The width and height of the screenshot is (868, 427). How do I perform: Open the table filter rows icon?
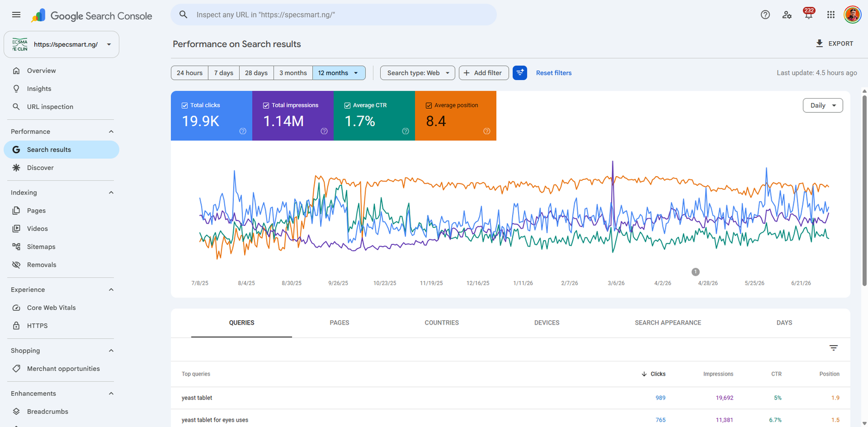pos(833,348)
